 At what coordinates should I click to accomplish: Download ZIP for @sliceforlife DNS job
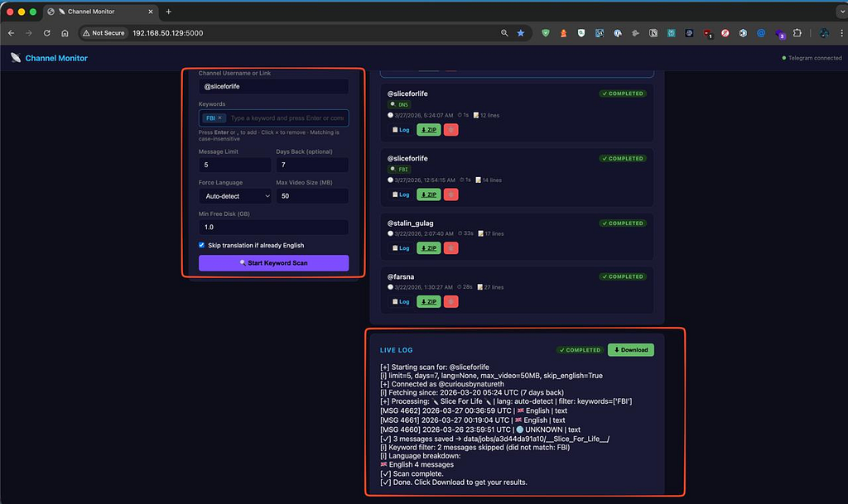429,130
